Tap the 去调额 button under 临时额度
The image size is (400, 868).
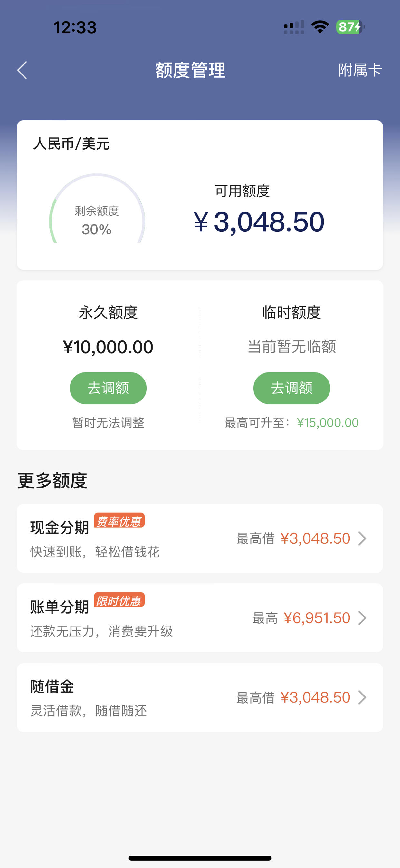click(291, 388)
